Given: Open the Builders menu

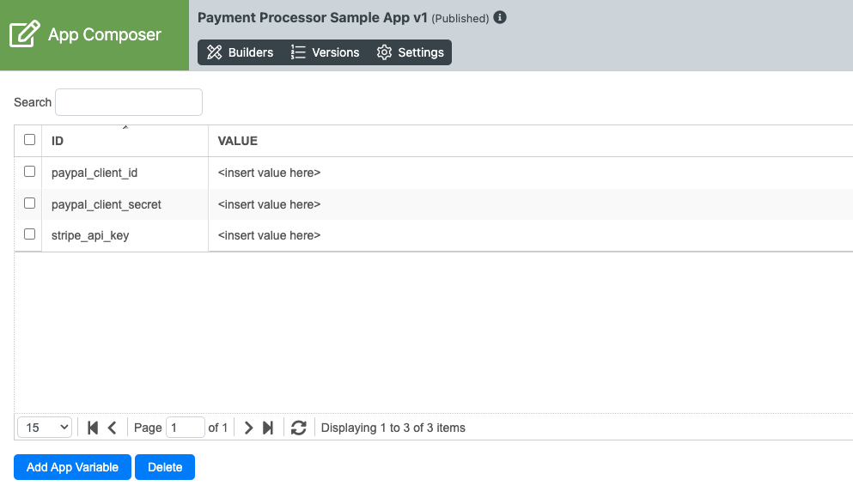Looking at the screenshot, I should pos(241,52).
